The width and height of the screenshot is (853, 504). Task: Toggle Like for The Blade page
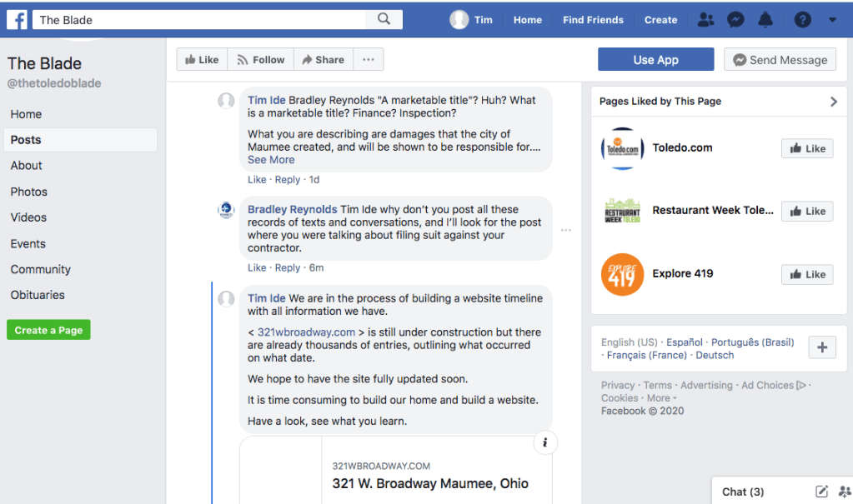click(202, 60)
